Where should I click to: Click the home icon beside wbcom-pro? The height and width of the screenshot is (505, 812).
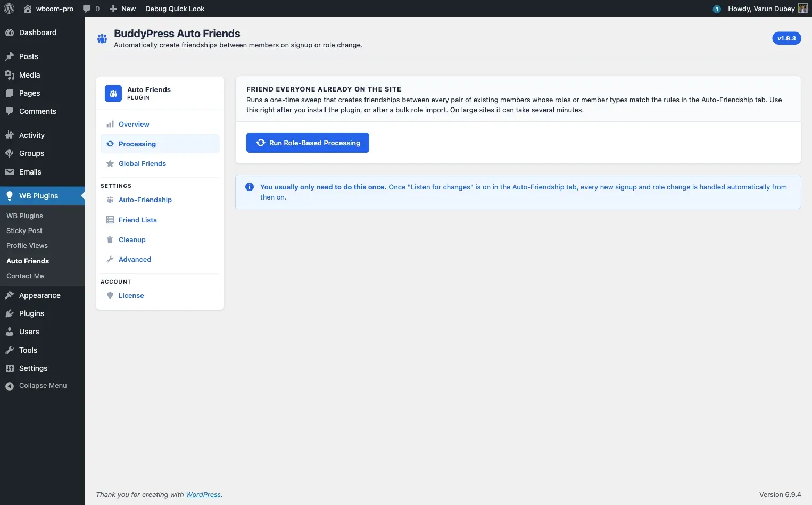(x=28, y=9)
